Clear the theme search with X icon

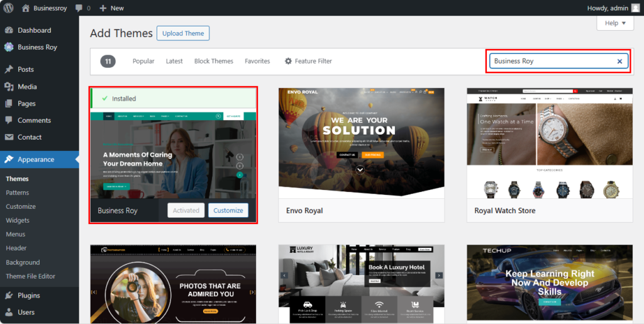pos(619,61)
